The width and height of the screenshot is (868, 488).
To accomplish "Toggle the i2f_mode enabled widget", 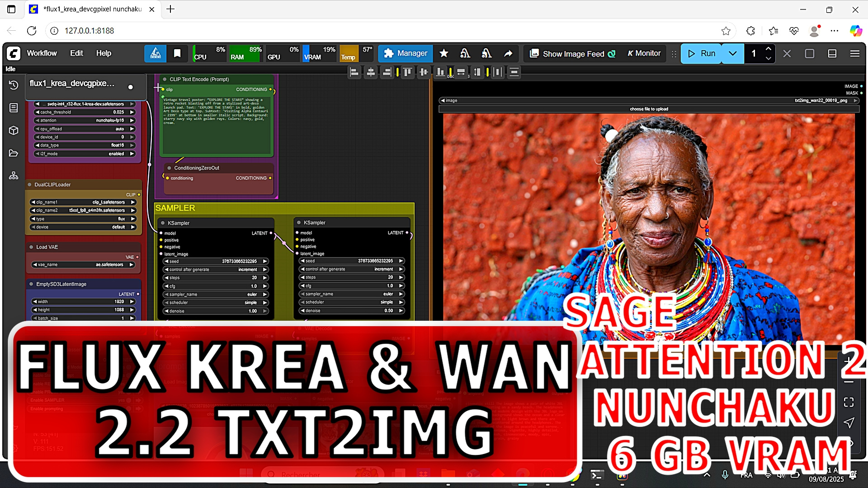I will click(85, 154).
